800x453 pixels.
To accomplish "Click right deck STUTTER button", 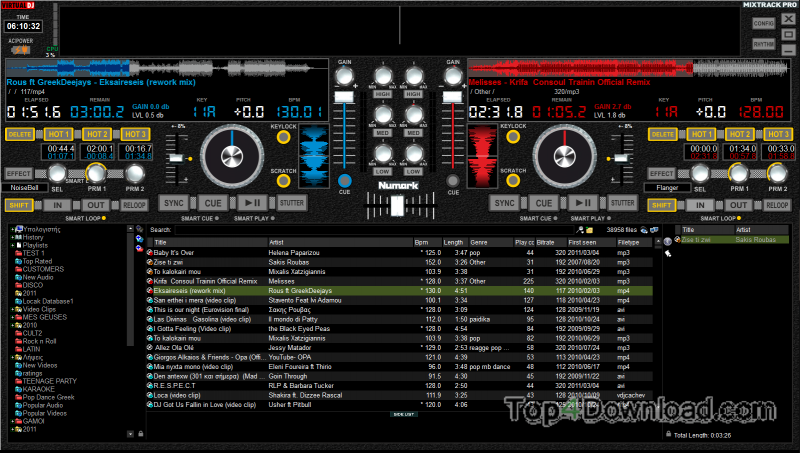I will coord(622,203).
